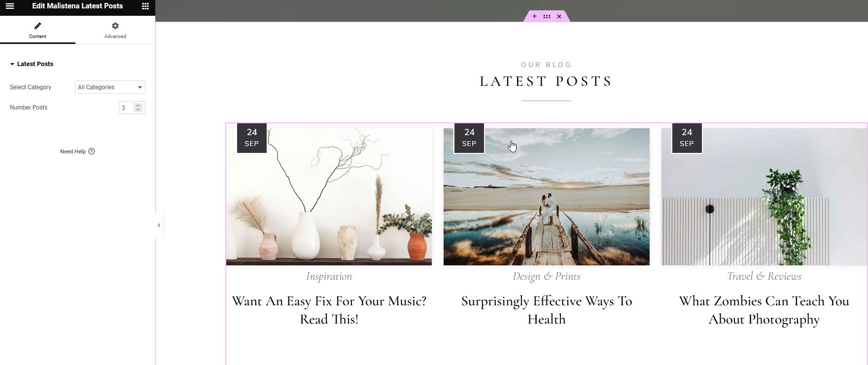Open the Design & Prints category link
The image size is (868, 365).
tap(547, 276)
